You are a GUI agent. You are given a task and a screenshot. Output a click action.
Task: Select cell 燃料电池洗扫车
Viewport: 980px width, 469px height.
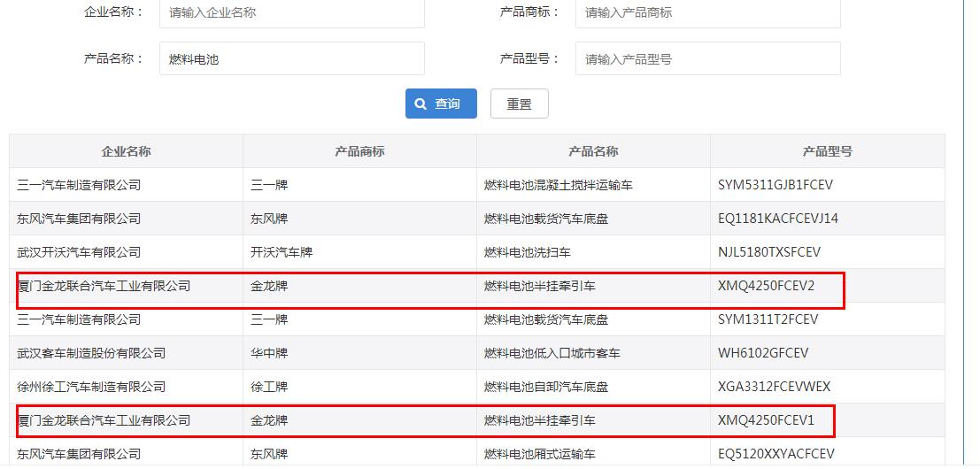point(593,252)
